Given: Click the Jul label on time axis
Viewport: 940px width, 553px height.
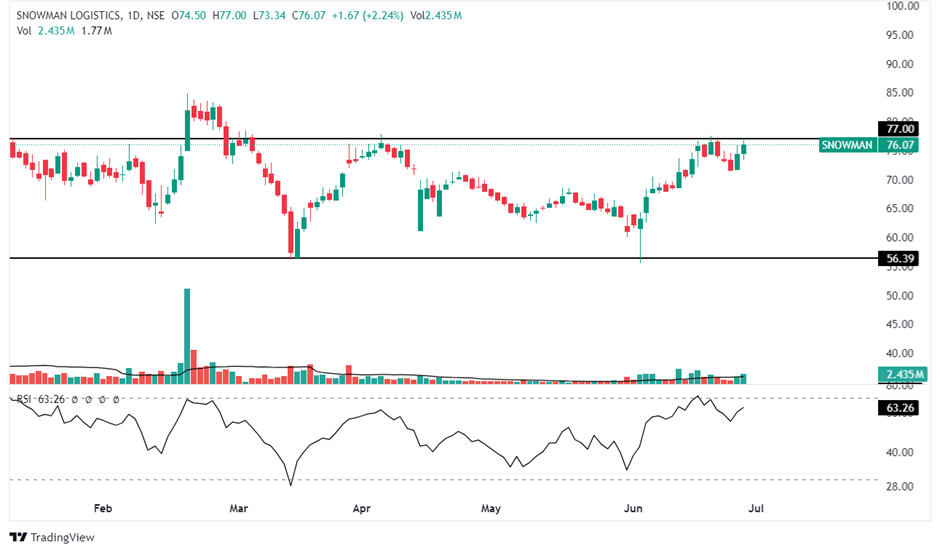Looking at the screenshot, I should tap(756, 508).
